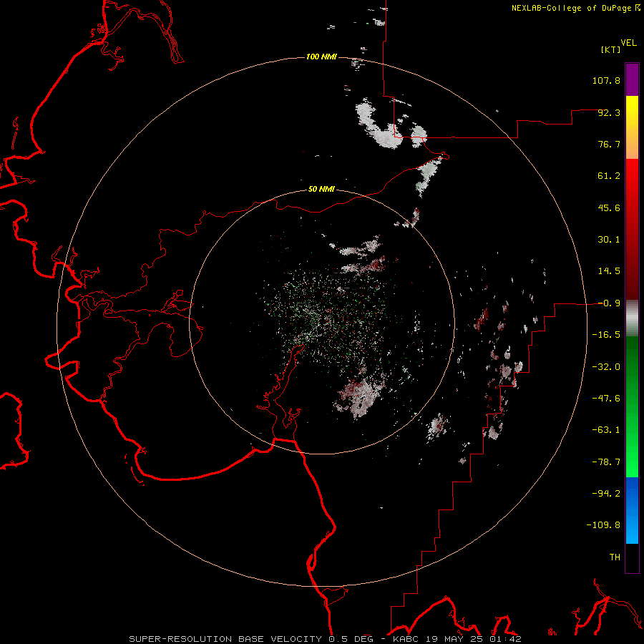Click the 19 MAY 25 01:42 timestamp
This screenshot has height=644, width=644.
click(473, 639)
